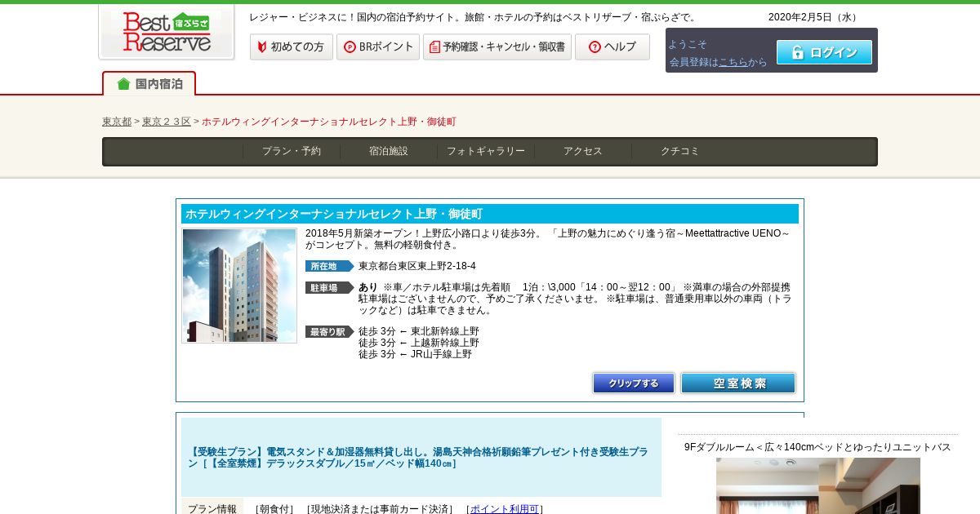Click the 駐車場 parking label
Viewport: 980px width, 514px height.
pyautogui.click(x=329, y=287)
